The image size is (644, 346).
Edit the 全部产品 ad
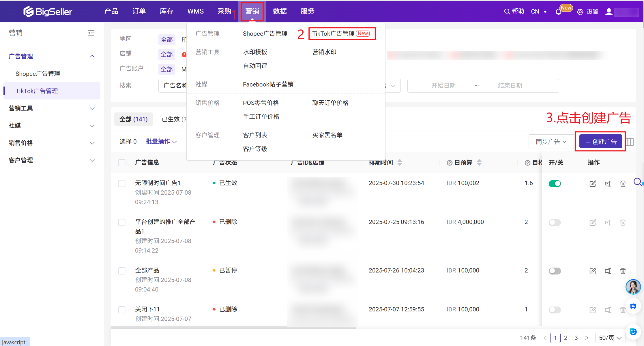click(x=593, y=271)
